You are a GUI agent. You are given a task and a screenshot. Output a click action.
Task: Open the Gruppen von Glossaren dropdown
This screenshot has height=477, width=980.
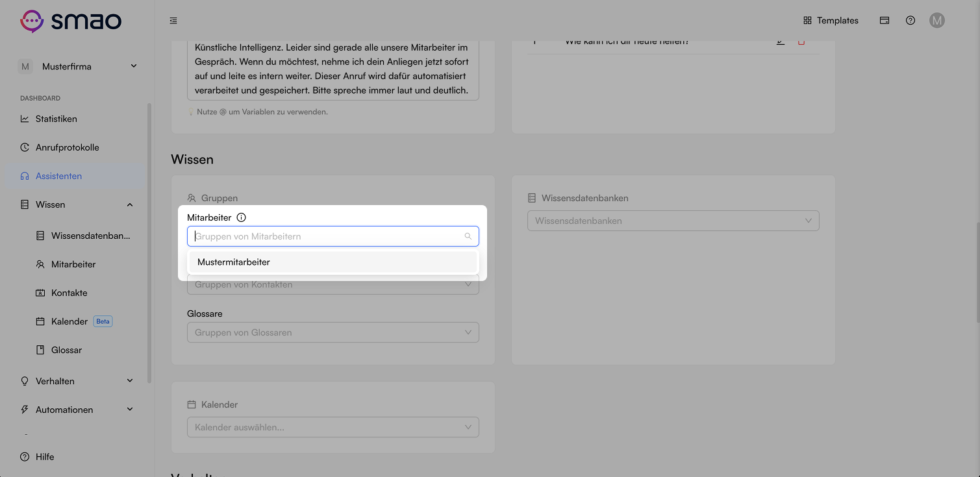pyautogui.click(x=333, y=332)
